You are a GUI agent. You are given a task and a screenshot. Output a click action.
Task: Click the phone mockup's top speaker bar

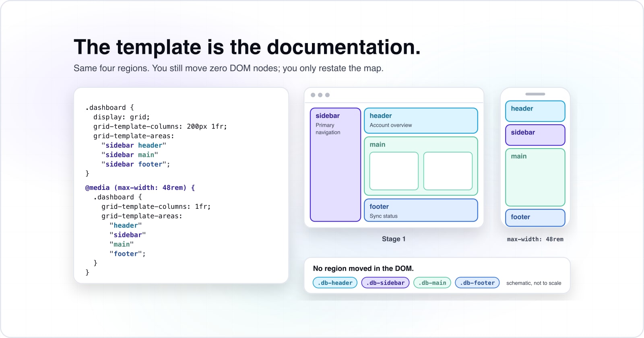(535, 94)
